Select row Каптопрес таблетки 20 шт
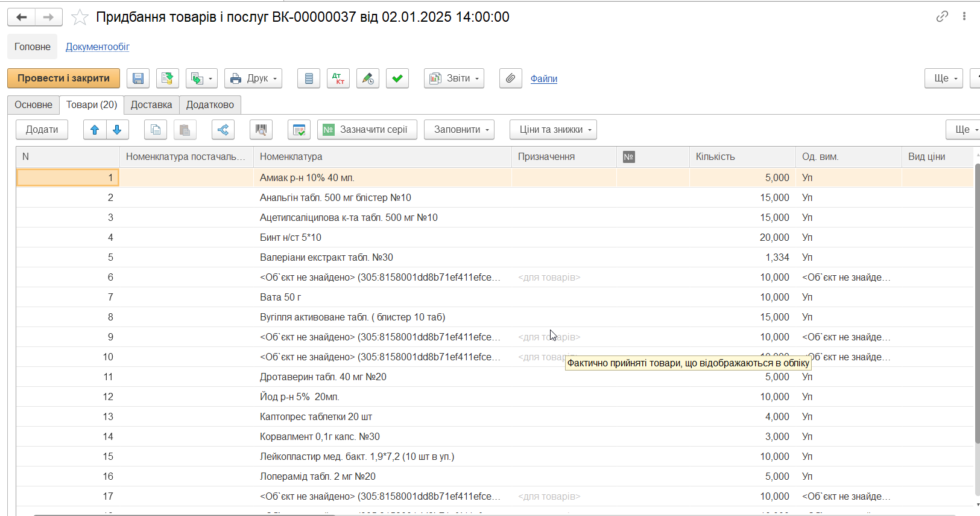This screenshot has width=980, height=516. click(495, 416)
